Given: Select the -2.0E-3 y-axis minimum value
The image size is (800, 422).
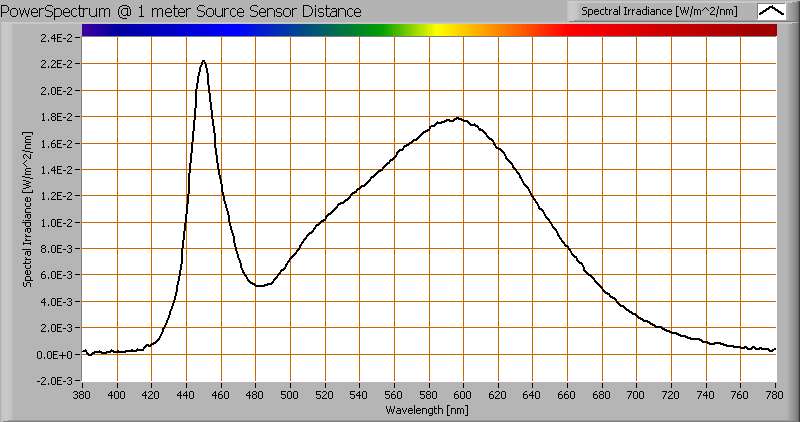Looking at the screenshot, I should pyautogui.click(x=56, y=381).
